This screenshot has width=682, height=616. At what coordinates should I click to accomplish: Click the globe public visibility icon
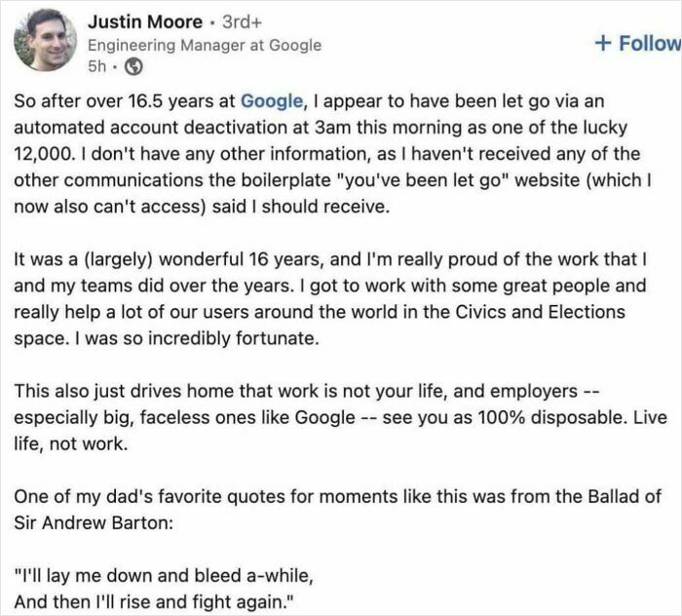134,67
